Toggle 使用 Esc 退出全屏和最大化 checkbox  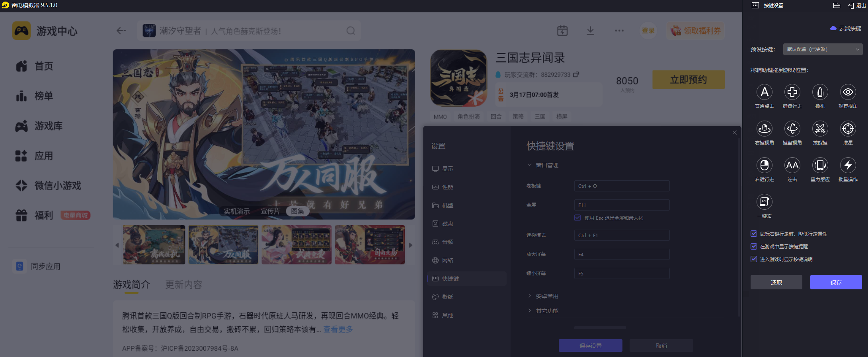[x=577, y=218]
